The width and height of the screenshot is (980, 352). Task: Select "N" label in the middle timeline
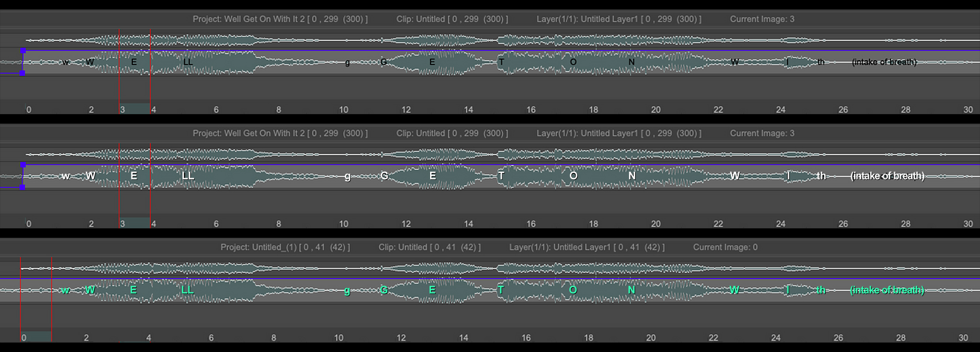[x=632, y=176]
